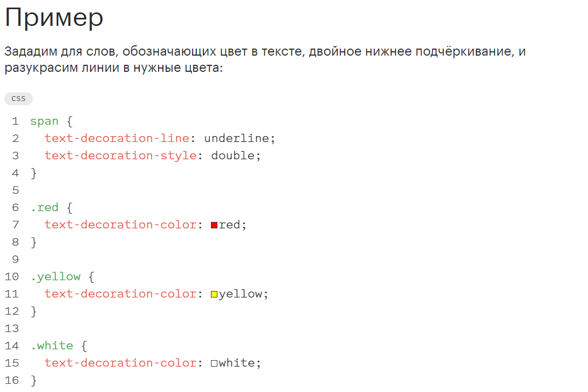588x392 pixels.
Task: Click the .red selector on line 6
Action: 45,208
